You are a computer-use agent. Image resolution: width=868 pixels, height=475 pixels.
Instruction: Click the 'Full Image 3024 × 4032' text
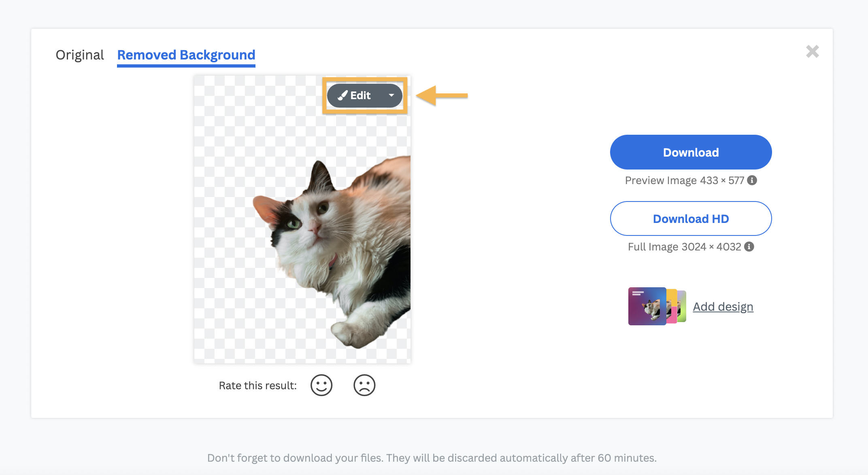pyautogui.click(x=685, y=247)
